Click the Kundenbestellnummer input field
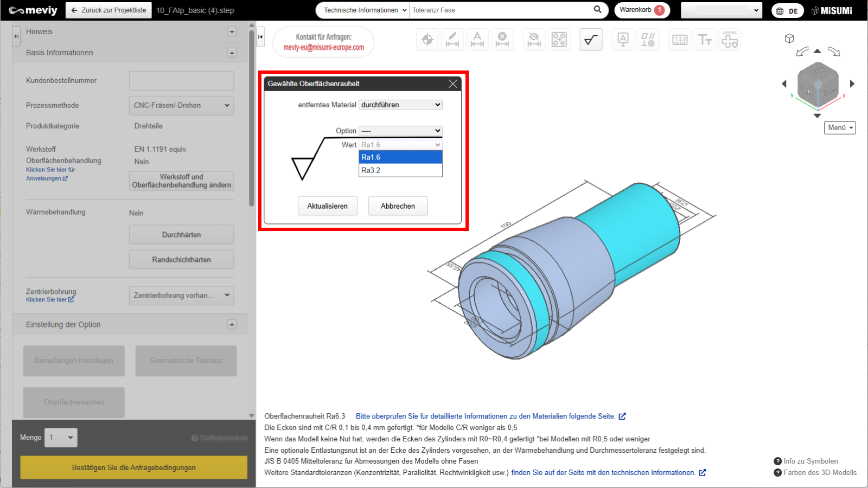Viewport: 868px width, 488px height. (x=181, y=81)
